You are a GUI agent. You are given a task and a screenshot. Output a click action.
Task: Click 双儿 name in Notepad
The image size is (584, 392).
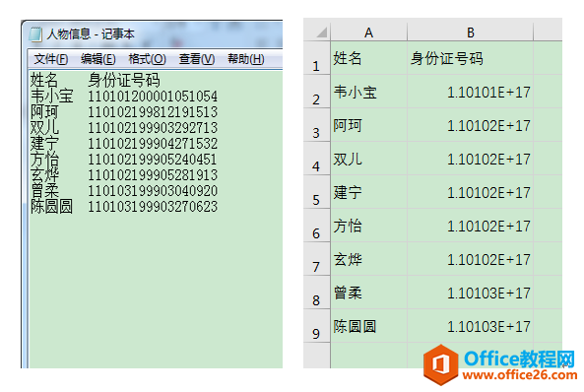(x=44, y=127)
